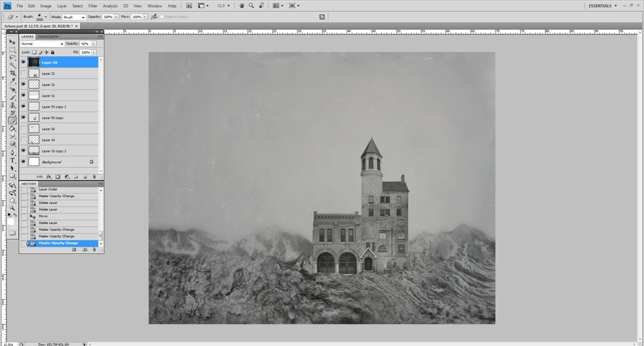This screenshot has height=346, width=644.
Task: Select the Move step in History
Action: [x=43, y=216]
